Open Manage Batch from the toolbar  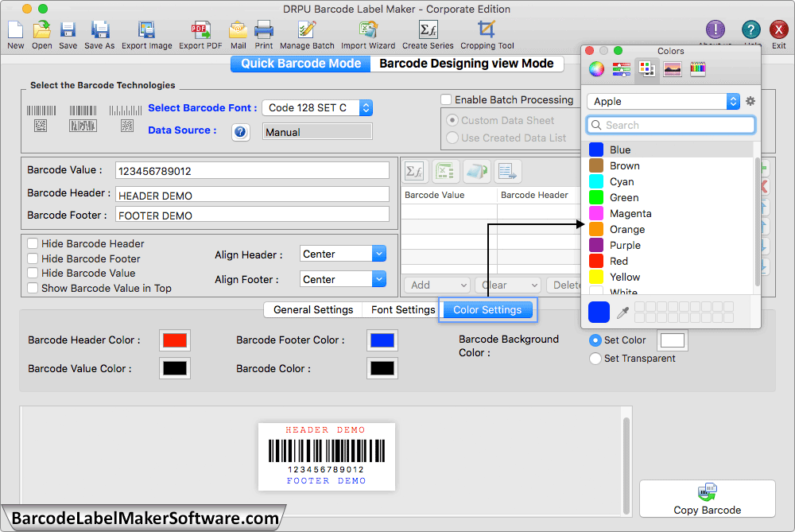point(307,30)
